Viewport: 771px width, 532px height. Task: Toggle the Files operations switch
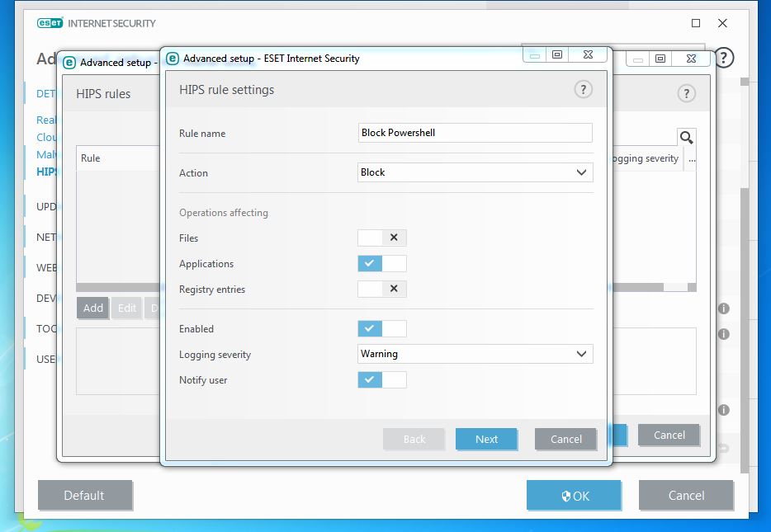click(x=382, y=238)
